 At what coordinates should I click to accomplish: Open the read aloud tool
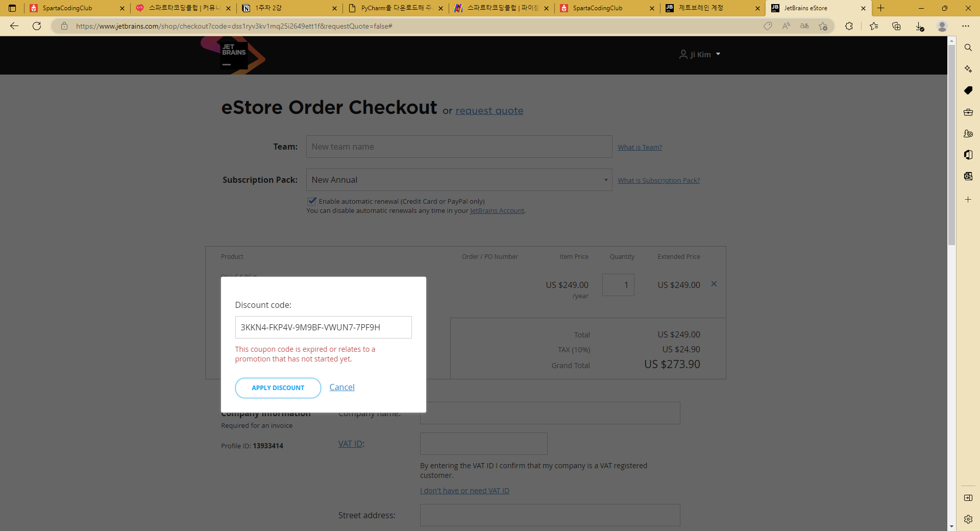click(786, 26)
